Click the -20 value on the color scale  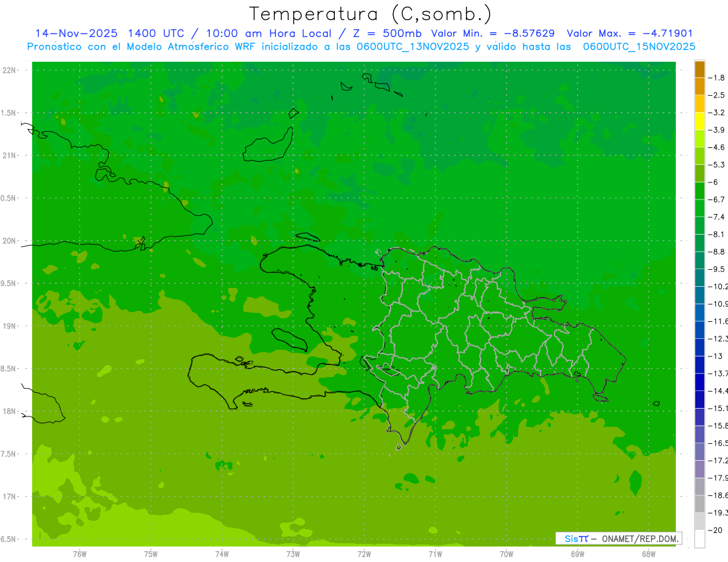(715, 530)
